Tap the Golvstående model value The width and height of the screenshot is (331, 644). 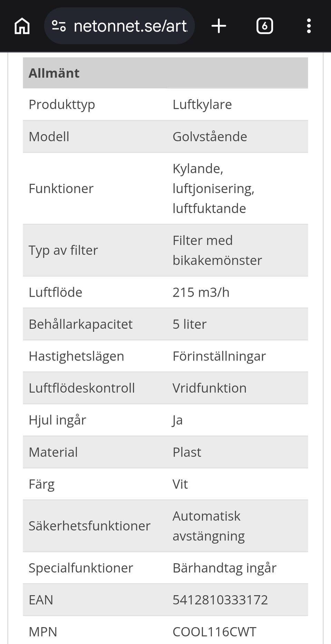[210, 136]
